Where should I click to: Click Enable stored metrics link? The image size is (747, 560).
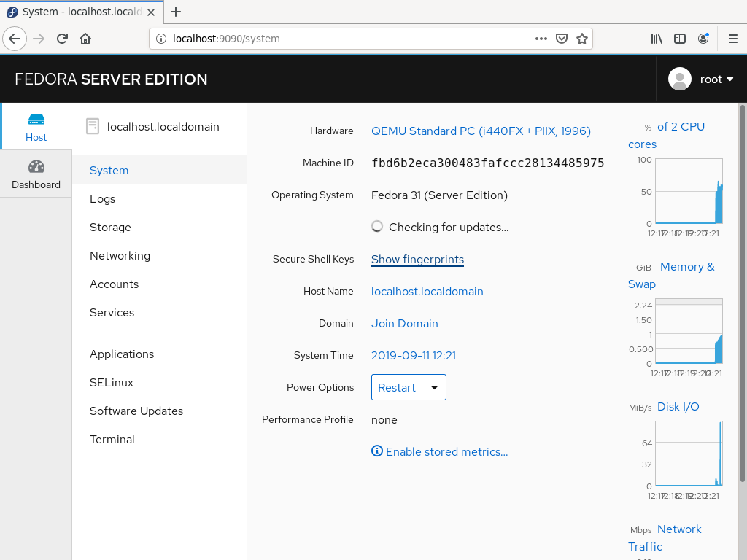click(446, 451)
